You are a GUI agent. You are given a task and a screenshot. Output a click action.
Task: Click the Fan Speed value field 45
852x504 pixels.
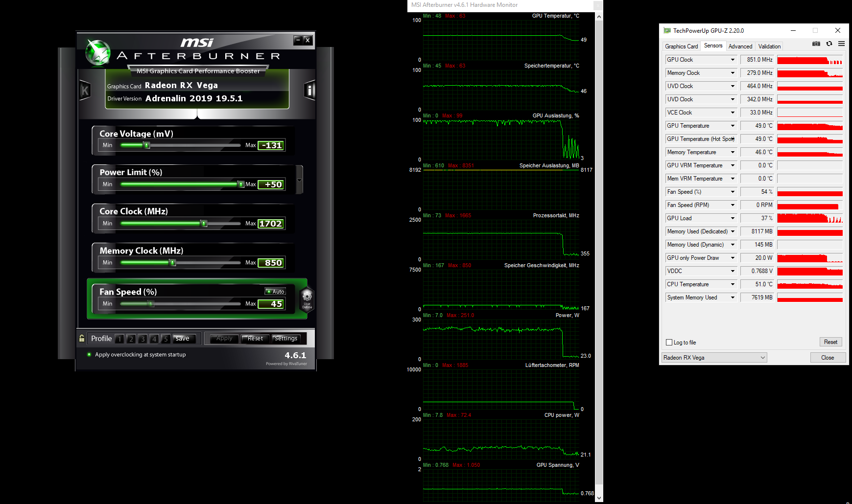271,304
